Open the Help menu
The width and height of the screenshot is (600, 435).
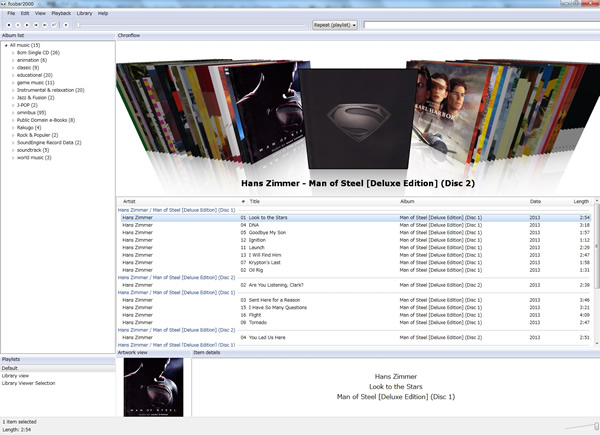(103, 13)
